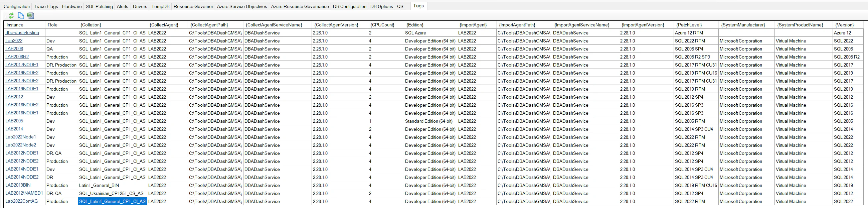Image resolution: width=868 pixels, height=208 pixels.
Task: Open the LAB2017NODE2 instance link
Action: pyautogui.click(x=22, y=81)
